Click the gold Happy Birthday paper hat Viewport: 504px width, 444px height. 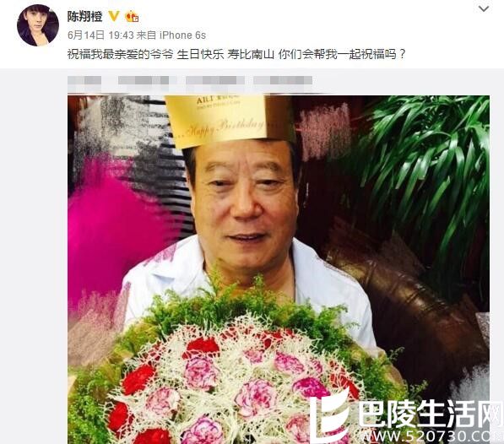click(x=230, y=121)
